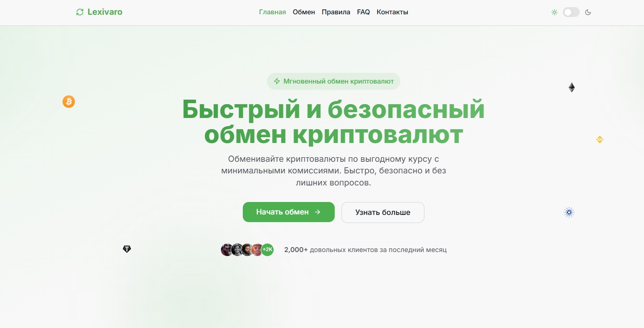Image resolution: width=644 pixels, height=328 pixels.
Task: Click the green +2K avatar badge
Action: 267,249
